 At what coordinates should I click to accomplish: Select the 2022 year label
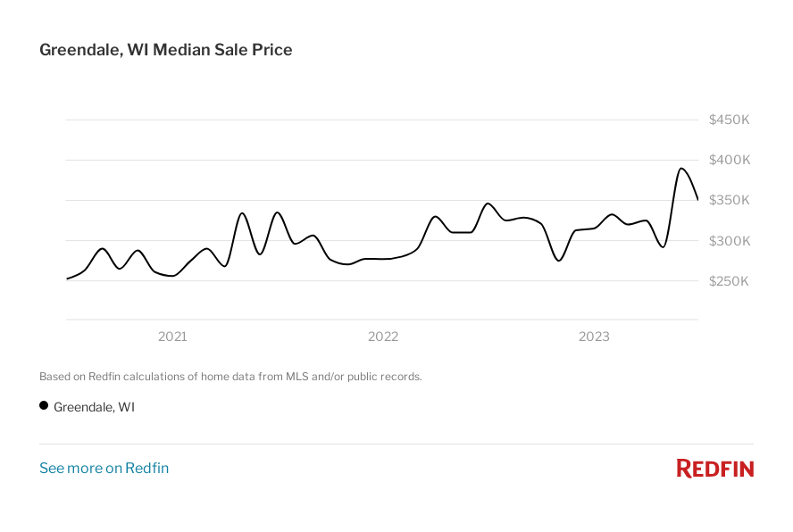[383, 337]
